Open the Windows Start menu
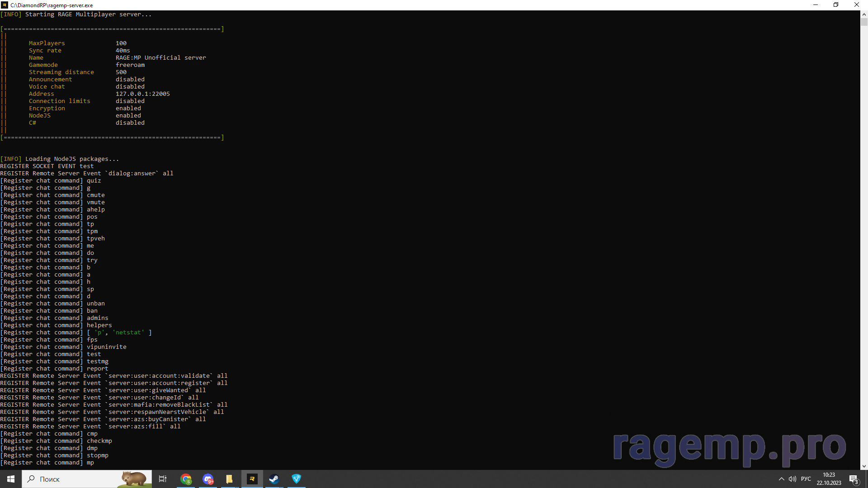 pos(11,479)
